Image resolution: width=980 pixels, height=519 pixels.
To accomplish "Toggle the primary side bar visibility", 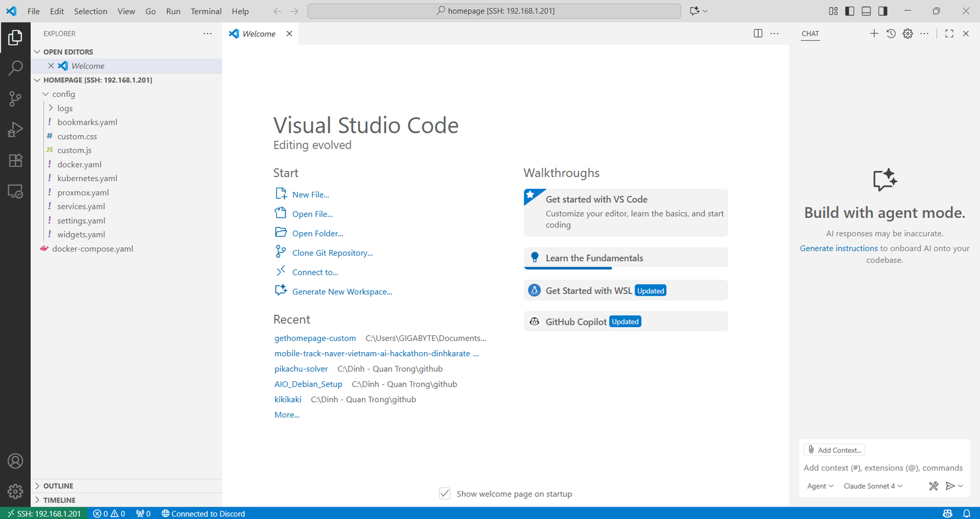I will pos(850,11).
